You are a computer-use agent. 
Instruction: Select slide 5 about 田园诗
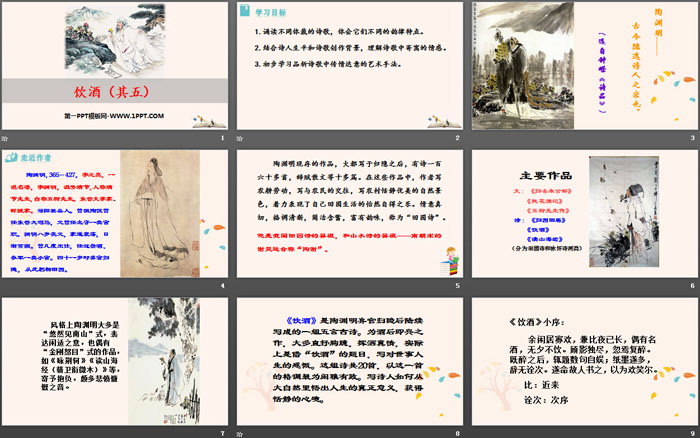tap(350, 213)
